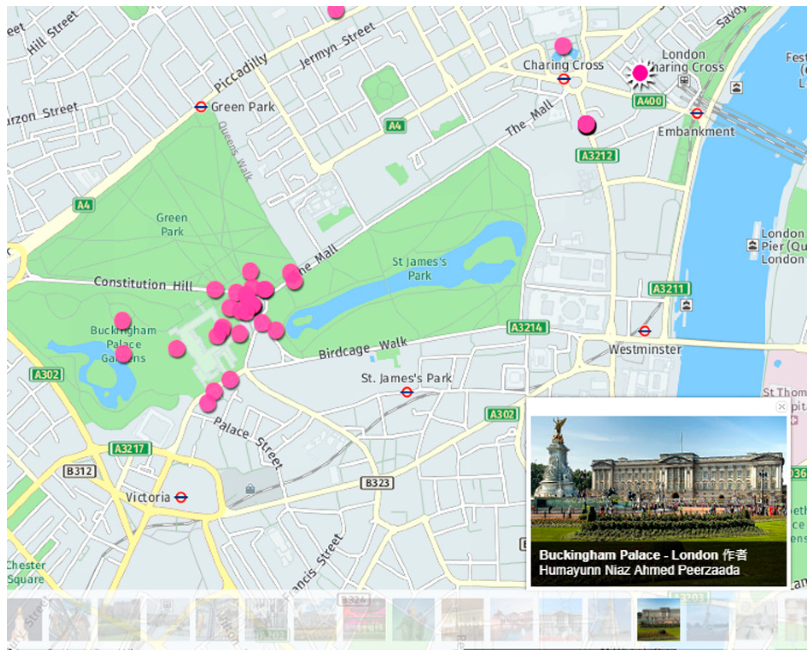Click the pink marker above Charing Cross
Image resolution: width=812 pixels, height=656 pixels.
(563, 46)
